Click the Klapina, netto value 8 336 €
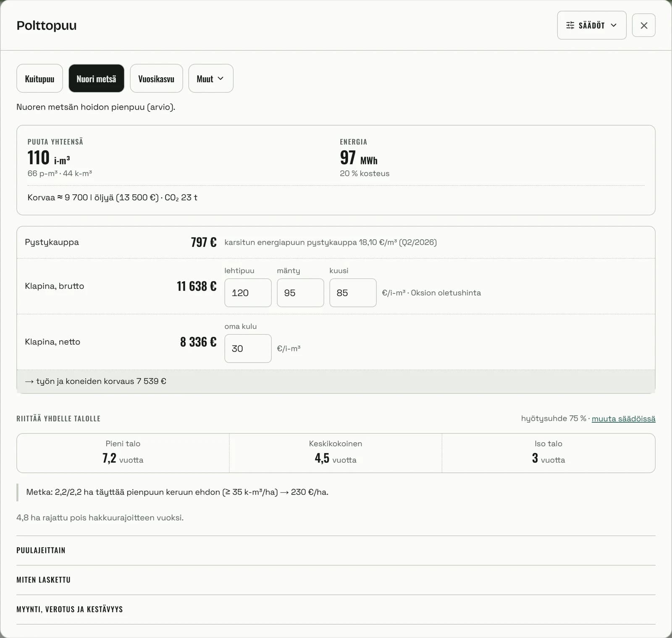Image resolution: width=672 pixels, height=638 pixels. coord(198,342)
